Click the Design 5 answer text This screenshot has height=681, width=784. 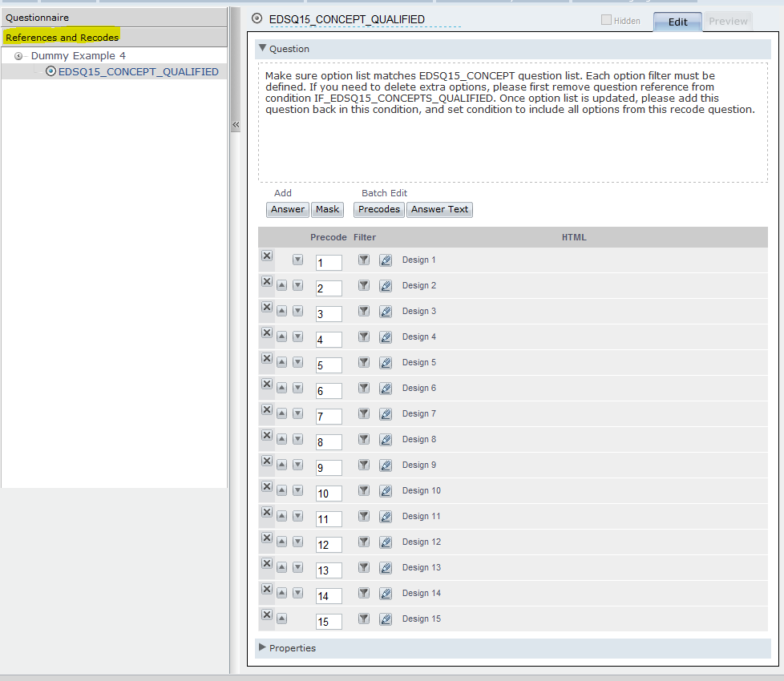[x=419, y=362]
